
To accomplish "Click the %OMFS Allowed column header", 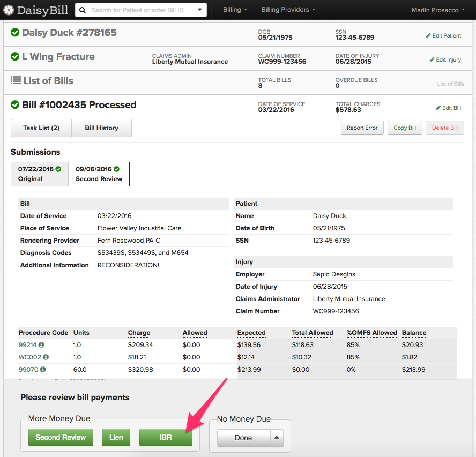I will [x=371, y=333].
